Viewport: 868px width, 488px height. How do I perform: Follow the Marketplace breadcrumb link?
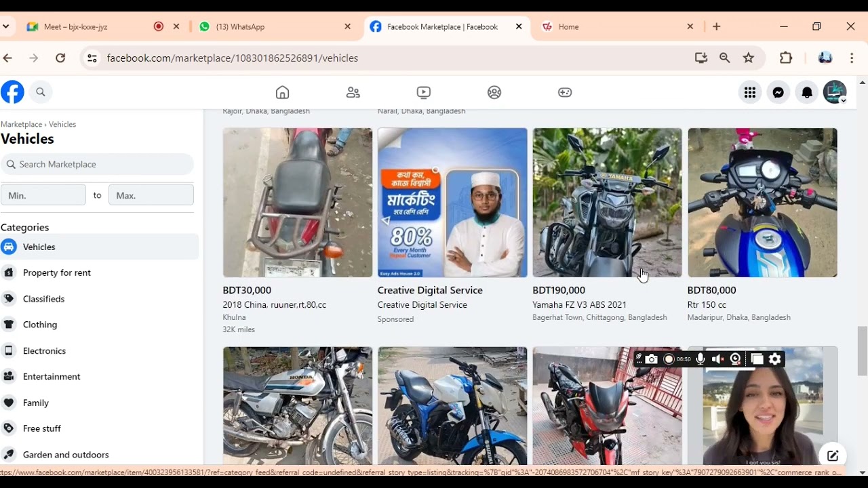click(21, 125)
